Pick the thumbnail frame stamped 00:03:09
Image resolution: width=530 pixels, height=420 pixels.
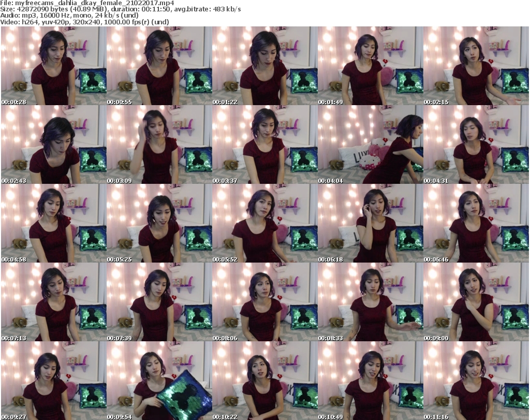click(159, 144)
